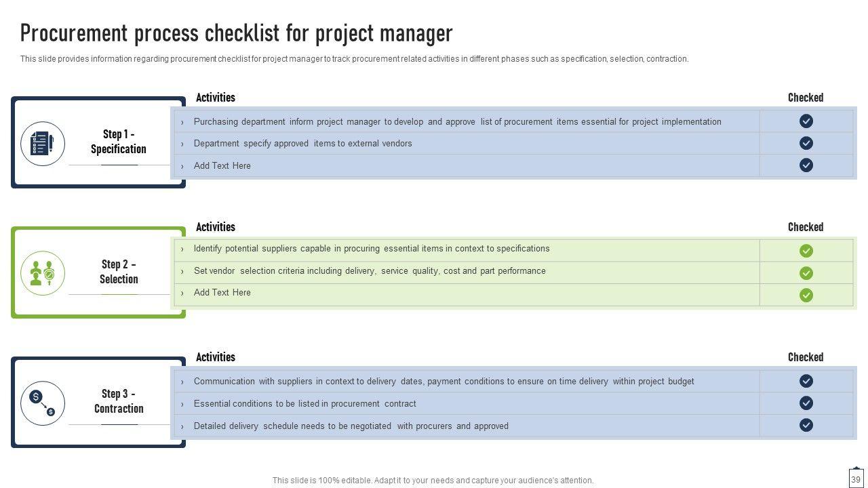This screenshot has width=868, height=488.
Task: Click the Selection people icon
Action: 42,273
